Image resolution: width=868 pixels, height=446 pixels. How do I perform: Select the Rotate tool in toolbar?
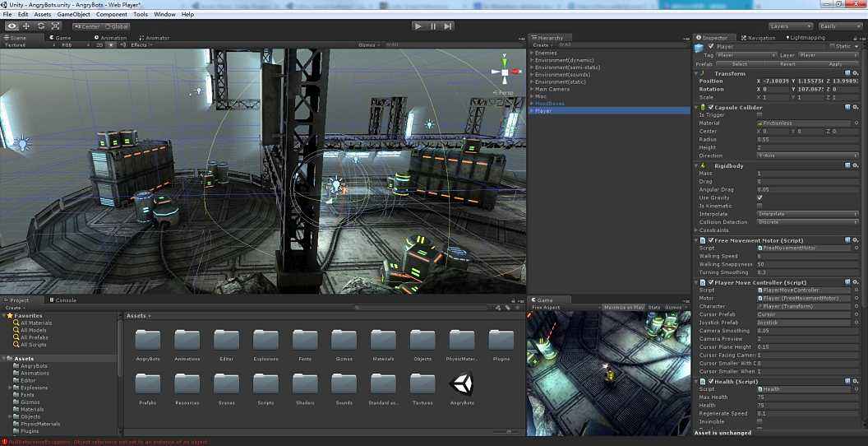point(41,26)
